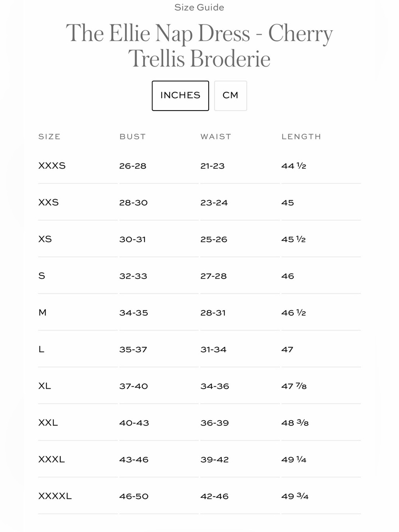This screenshot has width=399, height=532.
Task: Select the XS size row label
Action: tap(45, 239)
